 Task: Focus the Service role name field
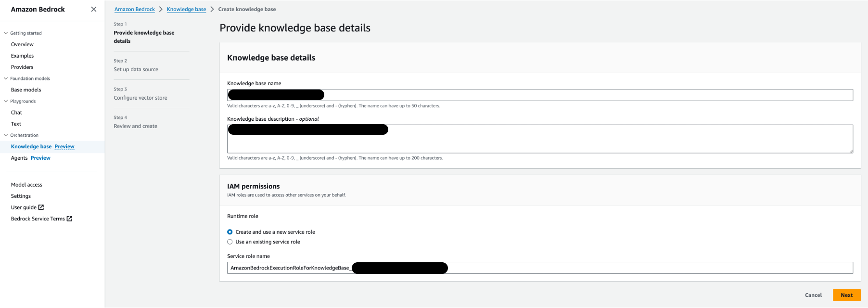[540, 268]
